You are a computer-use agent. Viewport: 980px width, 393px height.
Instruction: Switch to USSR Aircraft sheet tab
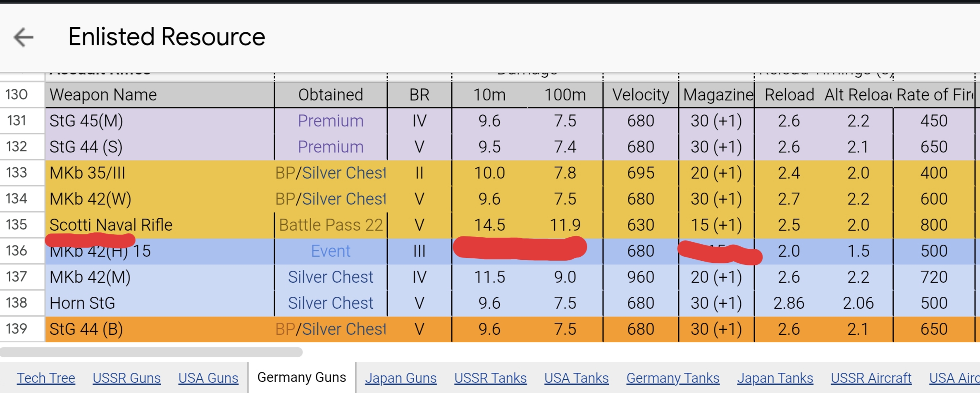[x=871, y=378]
